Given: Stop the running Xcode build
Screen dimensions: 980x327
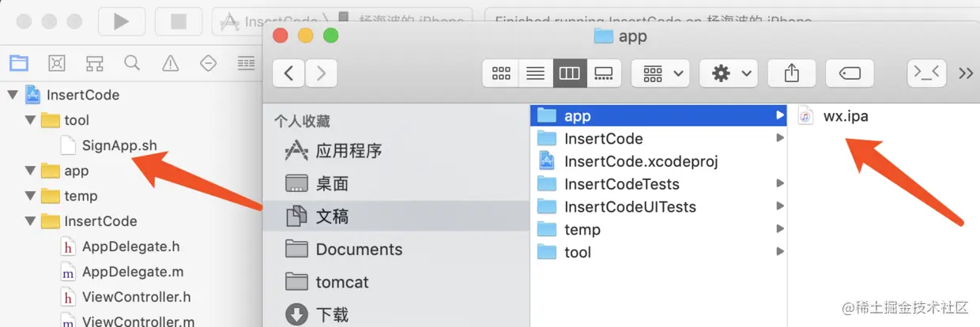Looking at the screenshot, I should tap(179, 21).
